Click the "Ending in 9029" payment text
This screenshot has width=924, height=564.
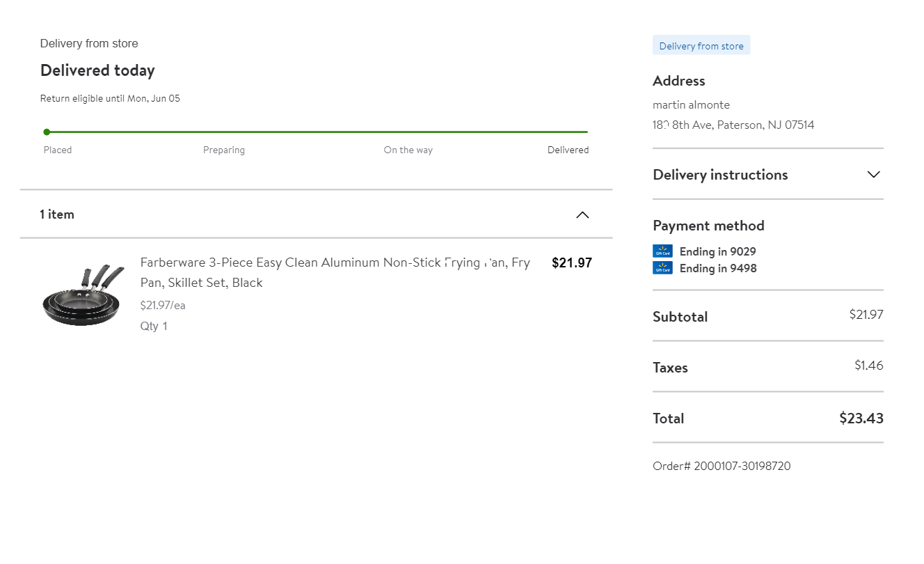(x=717, y=251)
